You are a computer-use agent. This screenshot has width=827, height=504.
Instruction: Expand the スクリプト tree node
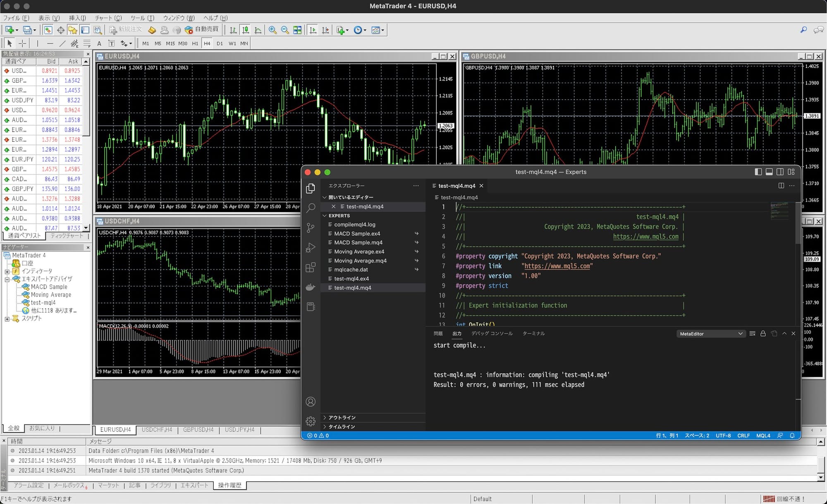7,319
